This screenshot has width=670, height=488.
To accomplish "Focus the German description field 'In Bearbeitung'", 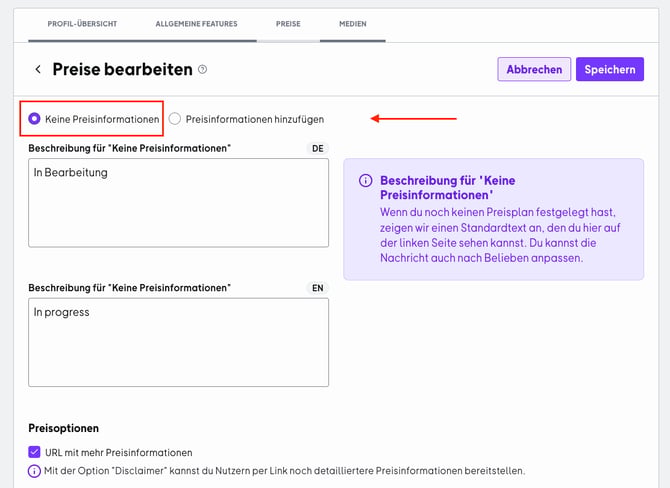I will pyautogui.click(x=179, y=203).
